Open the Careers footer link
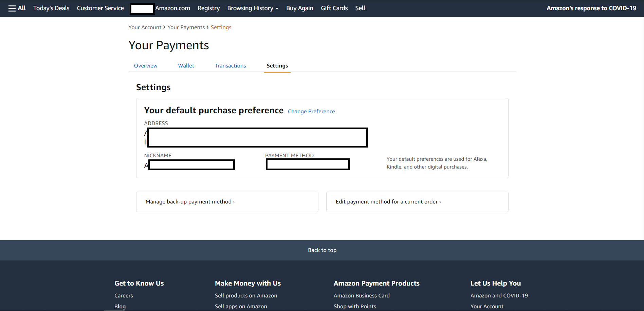644x311 pixels. pyautogui.click(x=123, y=295)
